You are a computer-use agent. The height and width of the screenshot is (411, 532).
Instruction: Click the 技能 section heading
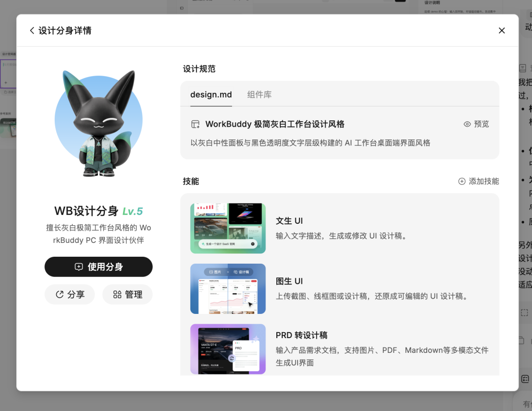tap(191, 181)
